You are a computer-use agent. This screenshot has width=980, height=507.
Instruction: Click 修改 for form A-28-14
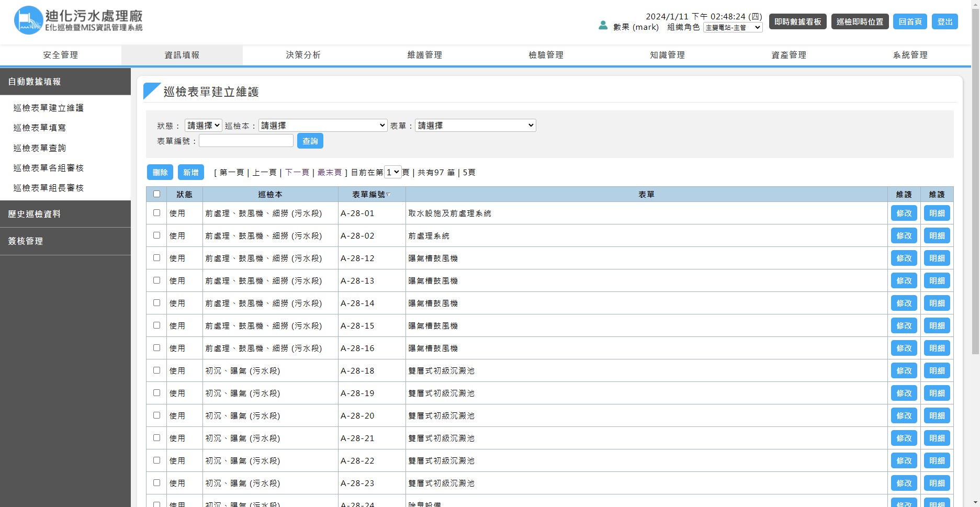pos(904,303)
